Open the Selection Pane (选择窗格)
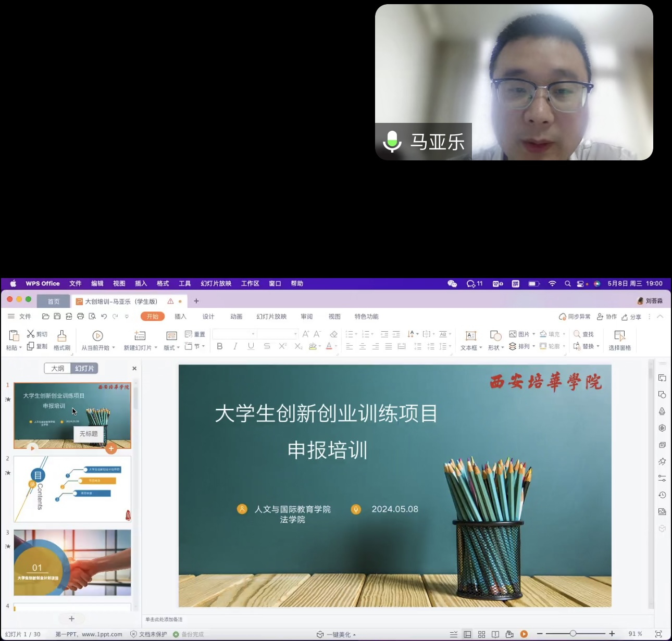Viewport: 672px width, 641px height. 619,336
